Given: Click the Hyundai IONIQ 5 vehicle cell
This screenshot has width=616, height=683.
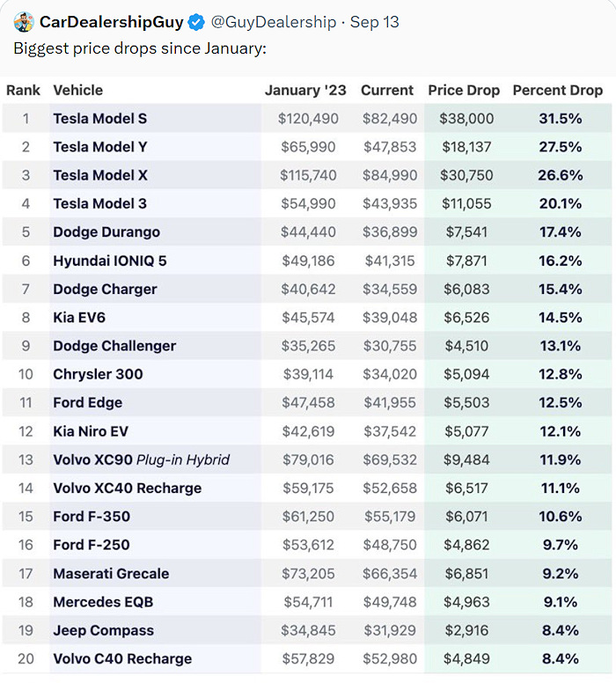Looking at the screenshot, I should coord(109,261).
